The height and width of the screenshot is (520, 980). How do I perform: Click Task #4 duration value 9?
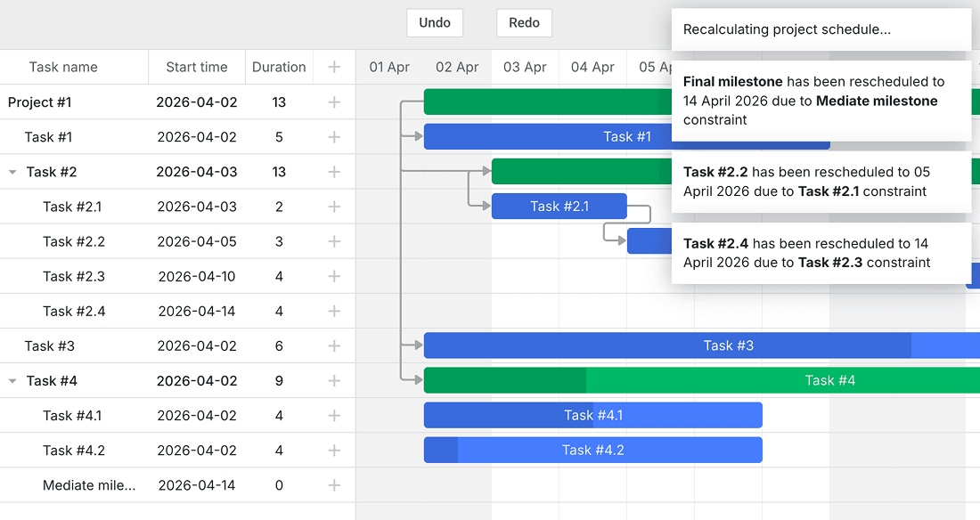click(279, 380)
